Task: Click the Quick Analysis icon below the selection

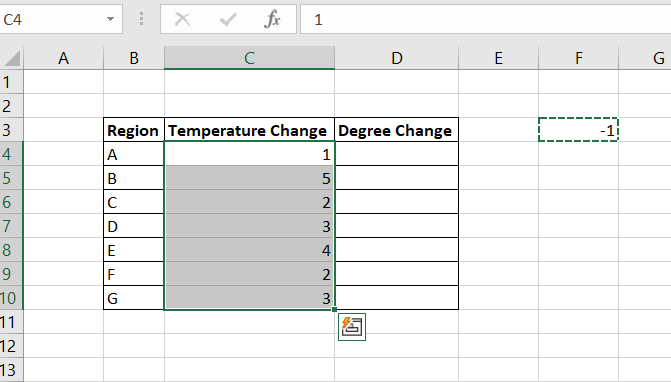Action: tap(352, 327)
